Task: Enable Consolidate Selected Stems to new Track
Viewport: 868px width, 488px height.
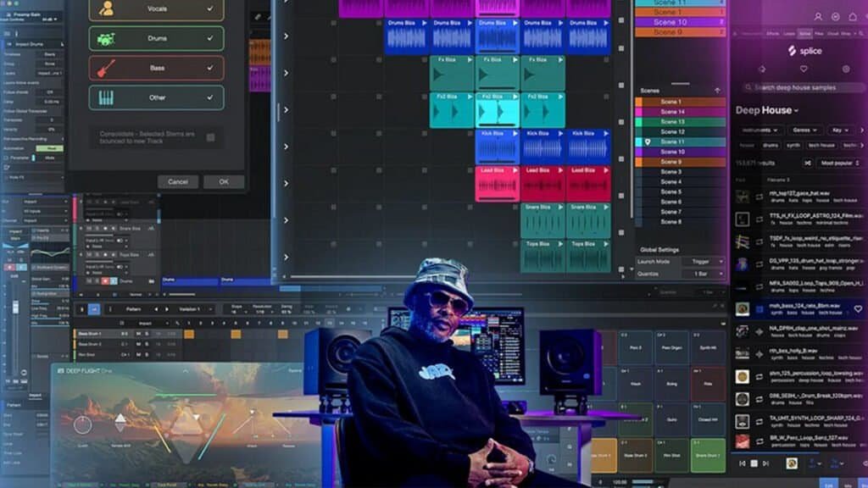Action: [209, 136]
